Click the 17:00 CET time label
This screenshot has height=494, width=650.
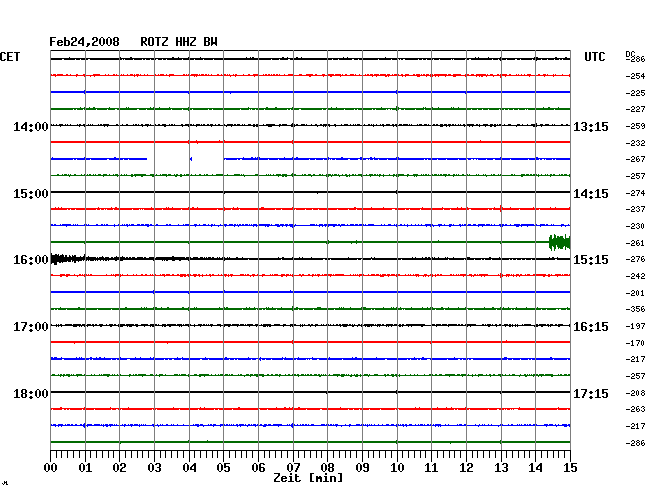pyautogui.click(x=31, y=327)
